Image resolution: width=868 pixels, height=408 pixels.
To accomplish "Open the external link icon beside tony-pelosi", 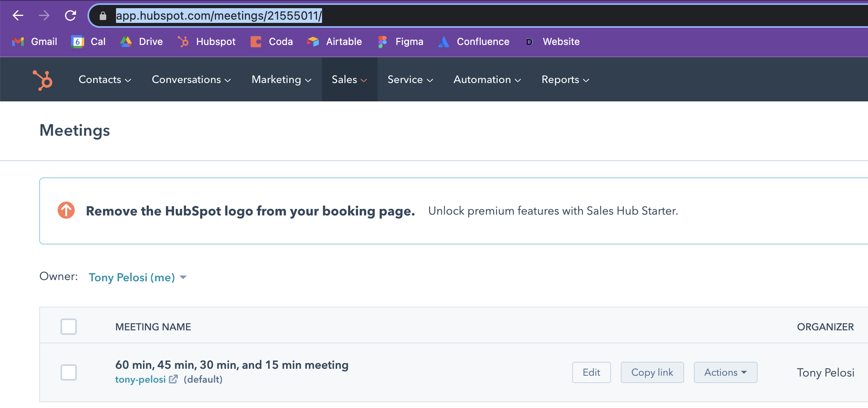I will point(173,379).
